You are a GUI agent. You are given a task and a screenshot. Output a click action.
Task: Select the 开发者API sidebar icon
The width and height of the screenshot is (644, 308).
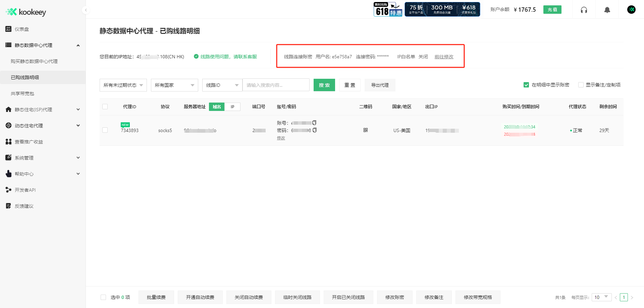click(8, 190)
